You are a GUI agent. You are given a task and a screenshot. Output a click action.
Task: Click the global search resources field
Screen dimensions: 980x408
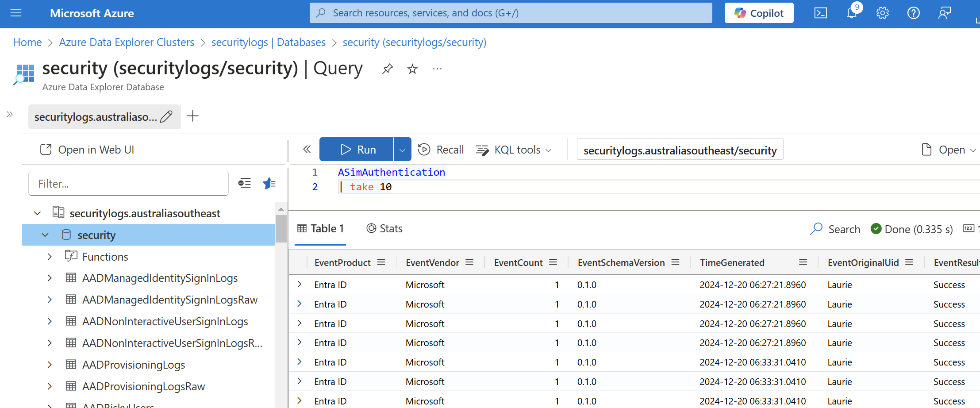pyautogui.click(x=511, y=13)
